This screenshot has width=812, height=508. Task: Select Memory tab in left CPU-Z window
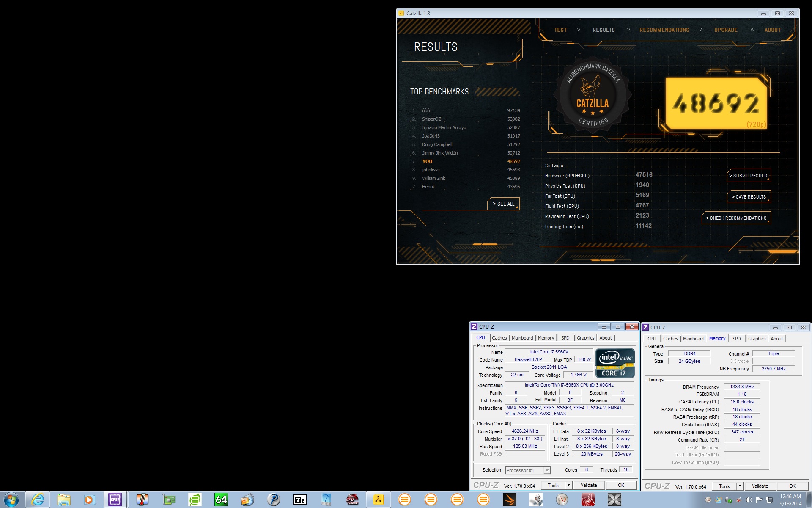(x=546, y=338)
